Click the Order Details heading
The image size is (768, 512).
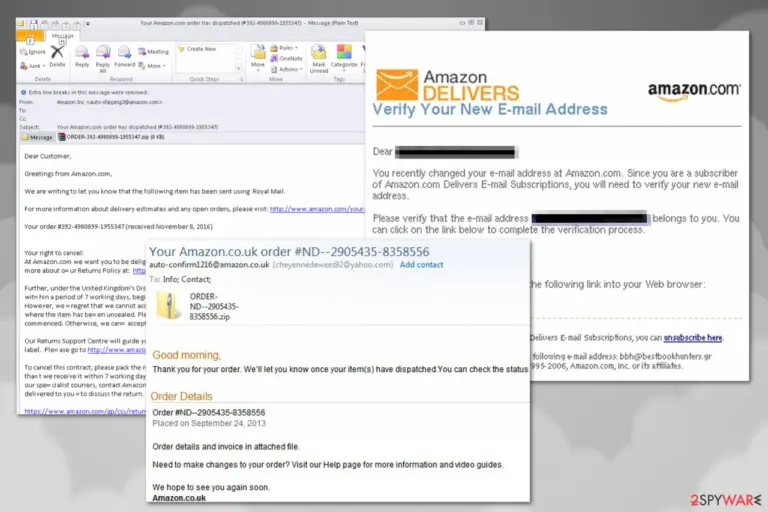pos(181,396)
